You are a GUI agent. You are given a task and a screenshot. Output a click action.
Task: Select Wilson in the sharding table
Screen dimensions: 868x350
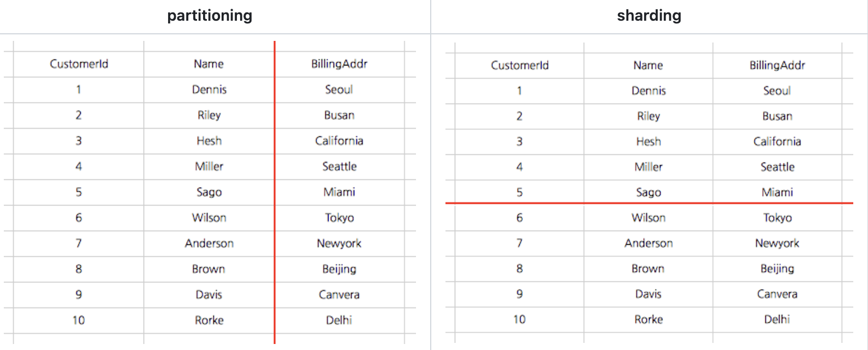tap(649, 218)
